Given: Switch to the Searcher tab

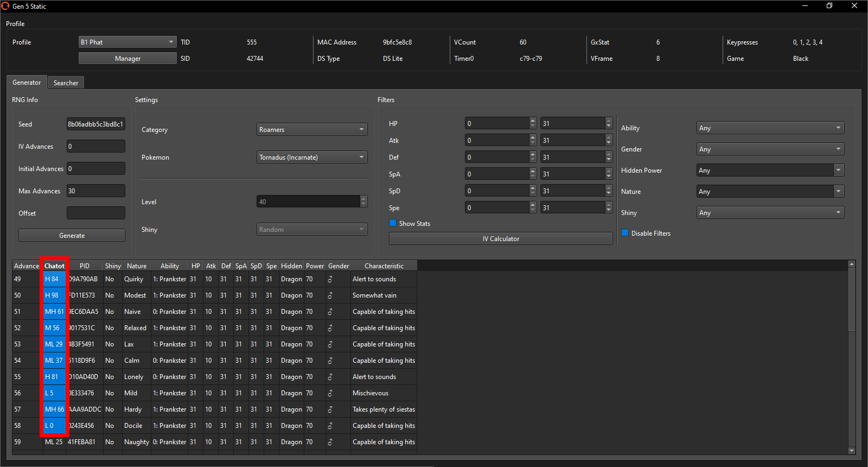Looking at the screenshot, I should pos(66,83).
